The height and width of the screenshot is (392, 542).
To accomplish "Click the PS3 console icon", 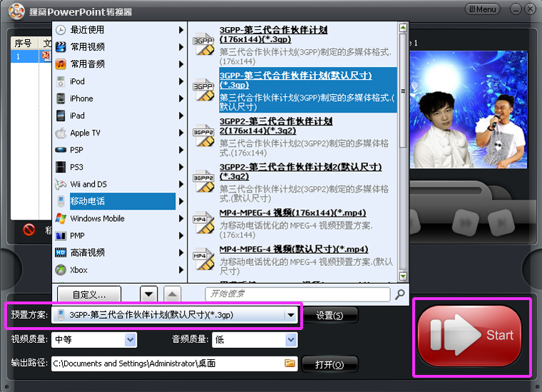I will (61, 167).
